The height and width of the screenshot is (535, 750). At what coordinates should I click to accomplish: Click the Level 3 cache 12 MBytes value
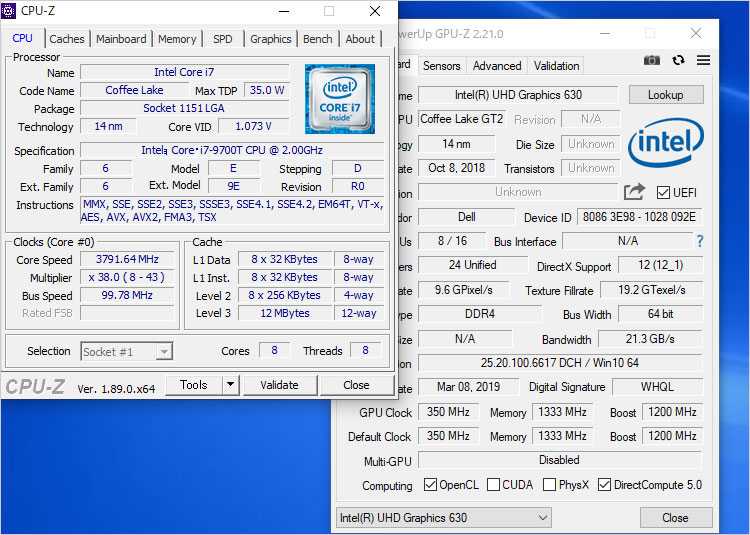285,313
